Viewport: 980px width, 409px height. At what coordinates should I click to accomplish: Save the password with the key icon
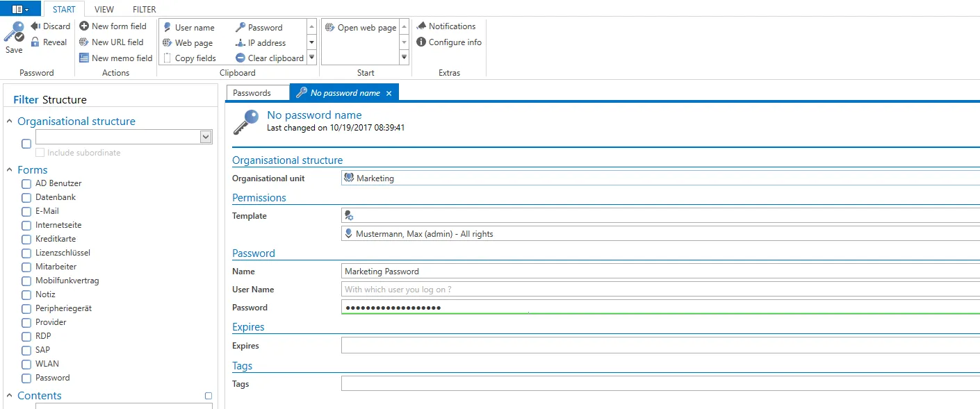tap(14, 37)
